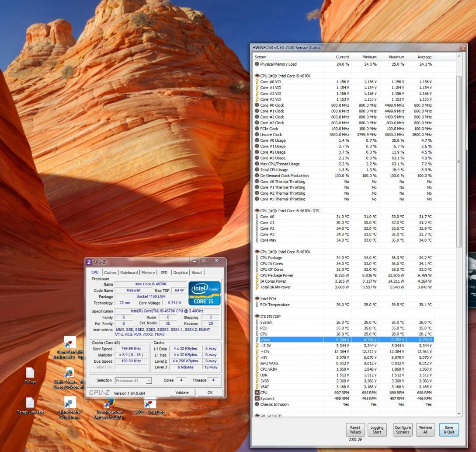Click the Current column header
The width and height of the screenshot is (476, 452).
click(337, 57)
